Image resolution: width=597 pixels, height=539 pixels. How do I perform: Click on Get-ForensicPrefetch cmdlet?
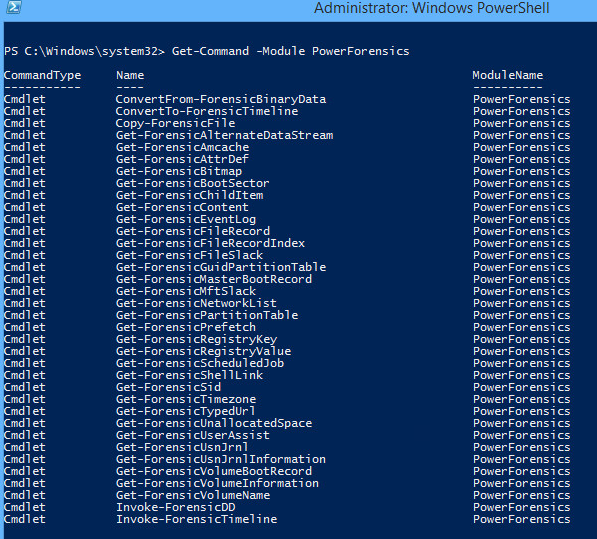tap(186, 327)
